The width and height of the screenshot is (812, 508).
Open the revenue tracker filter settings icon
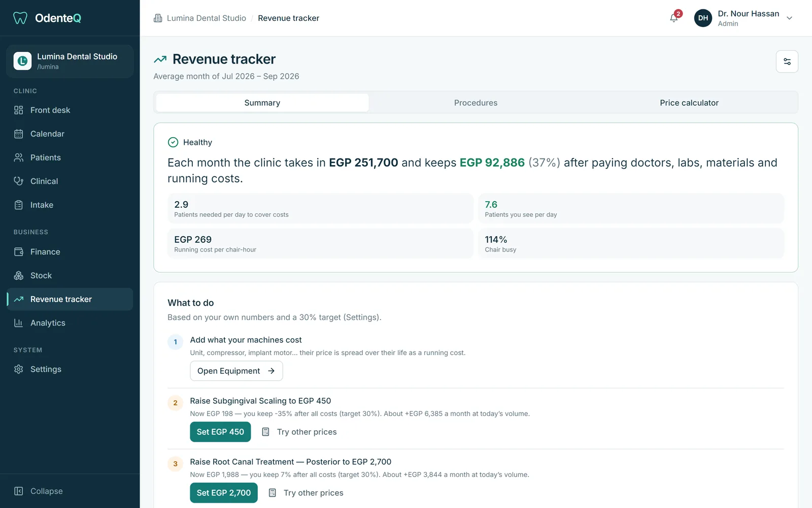pos(787,61)
